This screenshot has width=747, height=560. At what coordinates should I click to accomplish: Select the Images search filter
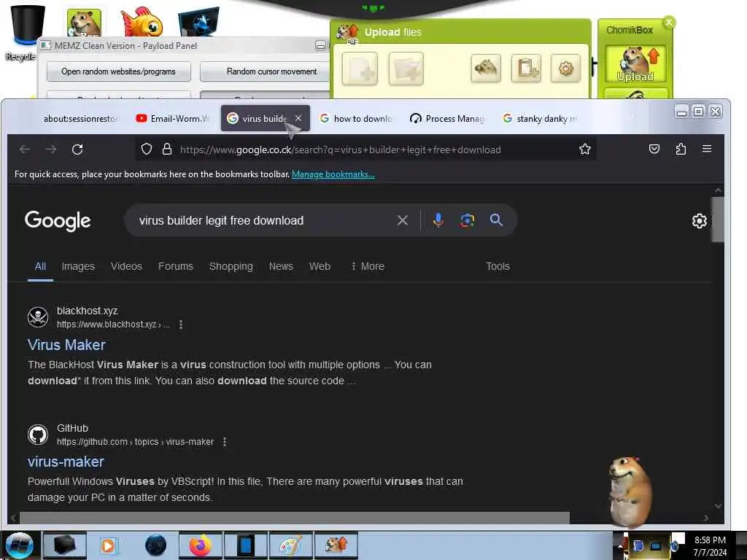[78, 266]
